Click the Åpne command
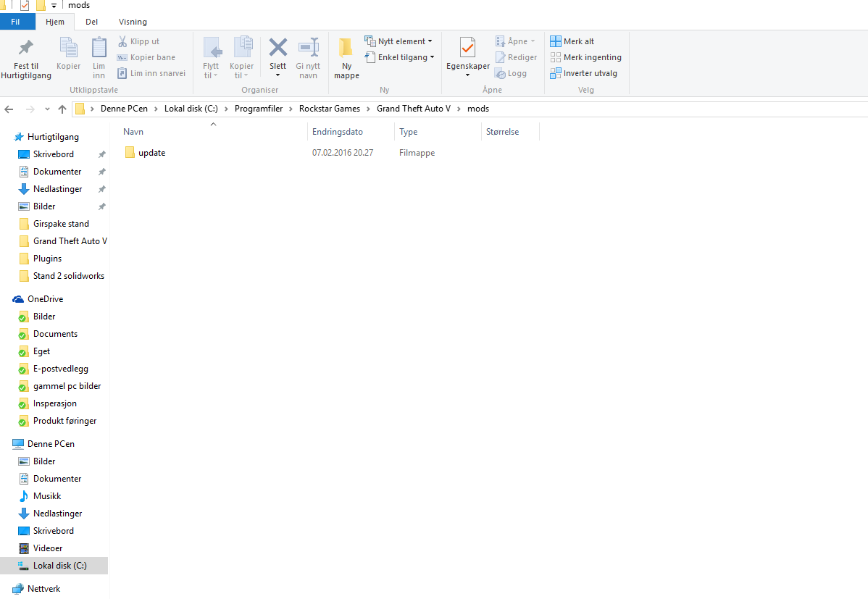 coord(515,41)
